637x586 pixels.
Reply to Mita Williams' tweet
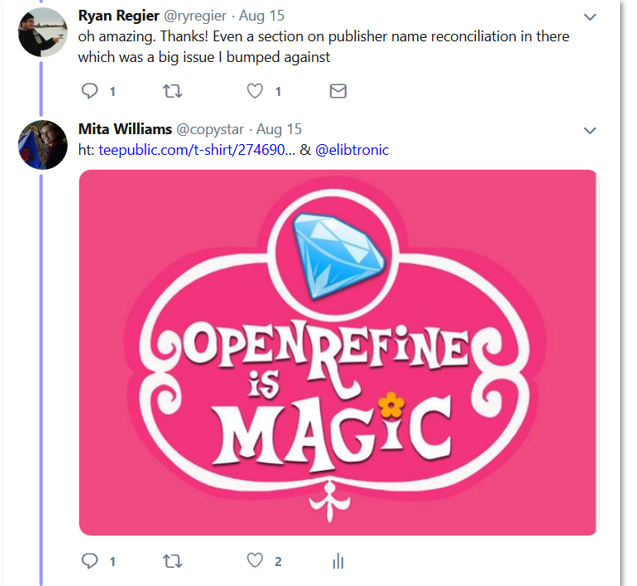click(90, 560)
